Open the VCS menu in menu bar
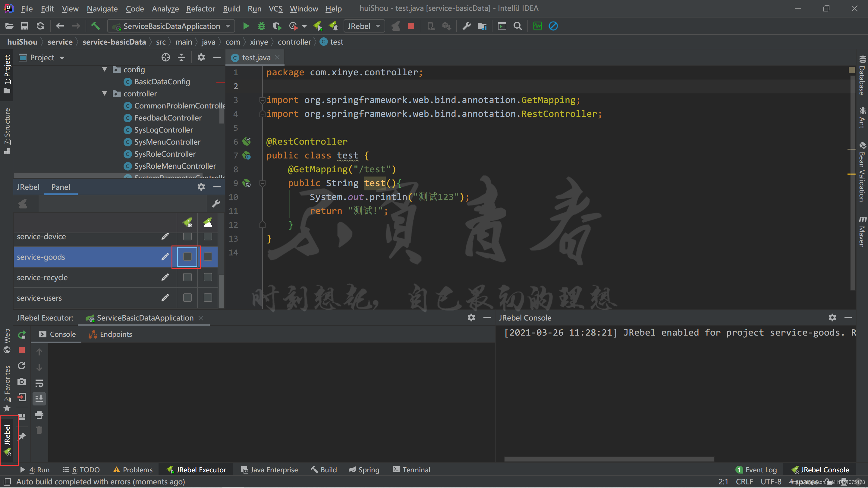 tap(276, 8)
